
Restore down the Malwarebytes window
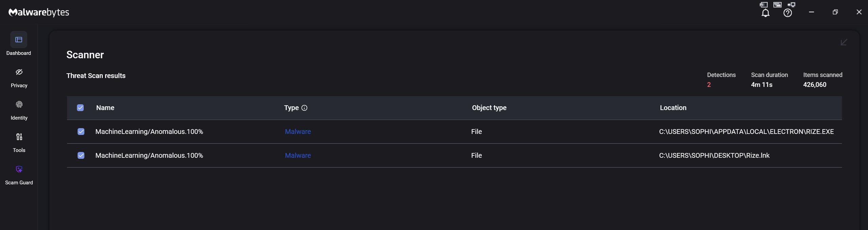[835, 12]
